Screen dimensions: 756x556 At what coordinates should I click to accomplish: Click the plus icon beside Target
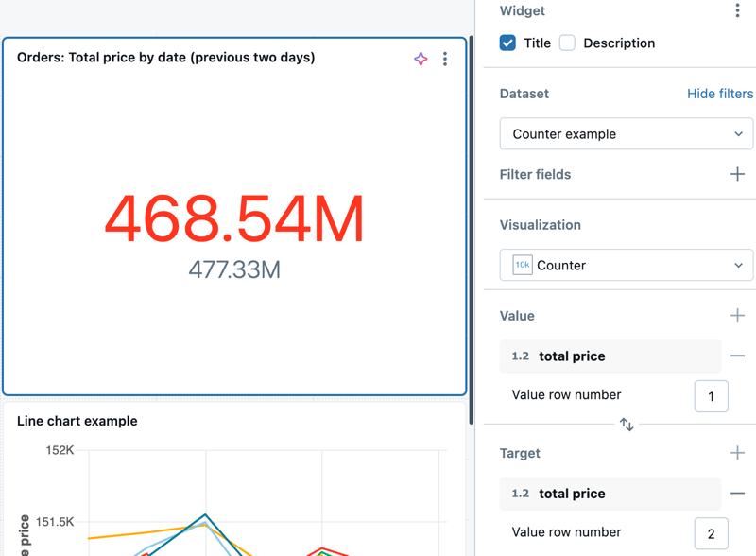pyautogui.click(x=737, y=453)
